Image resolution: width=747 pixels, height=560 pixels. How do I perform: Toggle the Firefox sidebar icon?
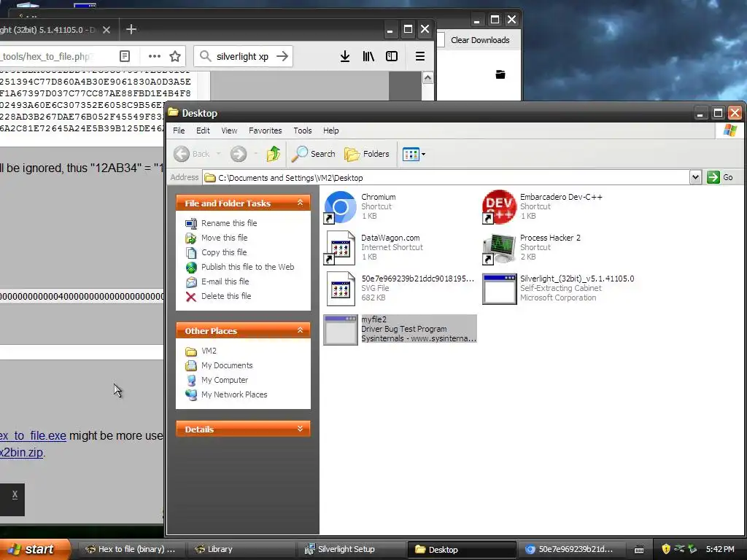[392, 56]
